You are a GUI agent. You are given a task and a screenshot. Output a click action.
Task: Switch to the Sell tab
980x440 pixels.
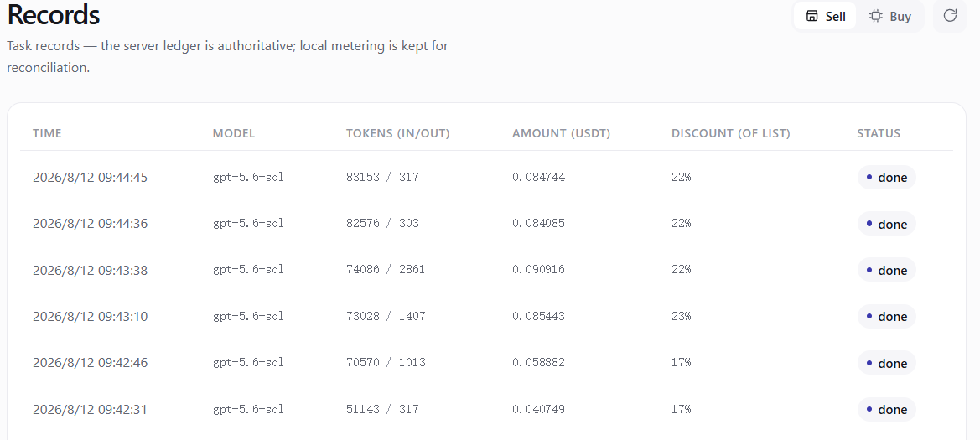[x=825, y=16]
